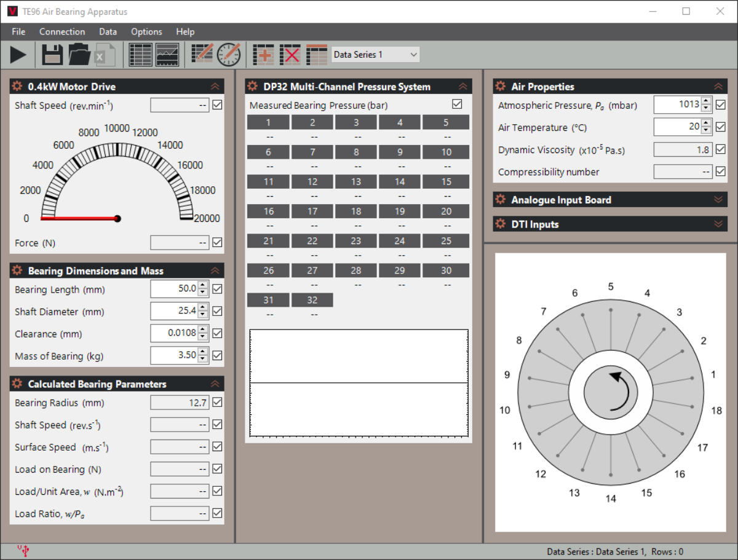
Task: Click gear icon of DTI Inputs panel
Action: [501, 224]
